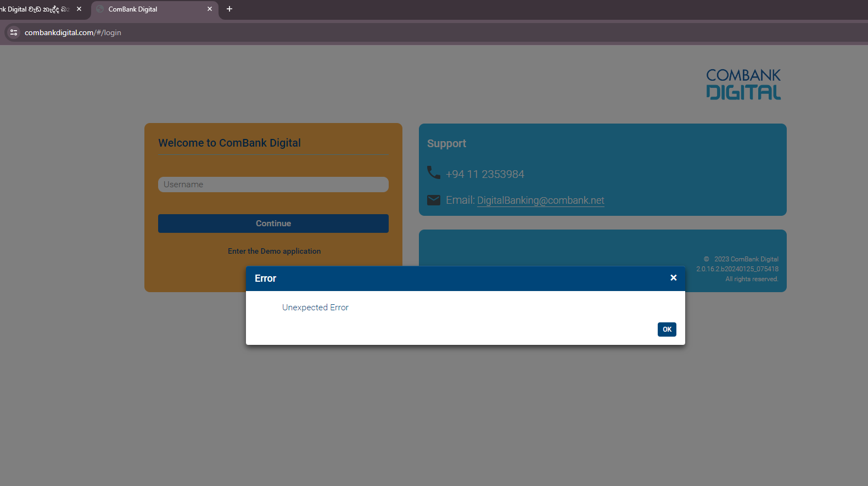The width and height of the screenshot is (868, 486).
Task: Switch to the ComBank Digital tab
Action: coord(154,9)
